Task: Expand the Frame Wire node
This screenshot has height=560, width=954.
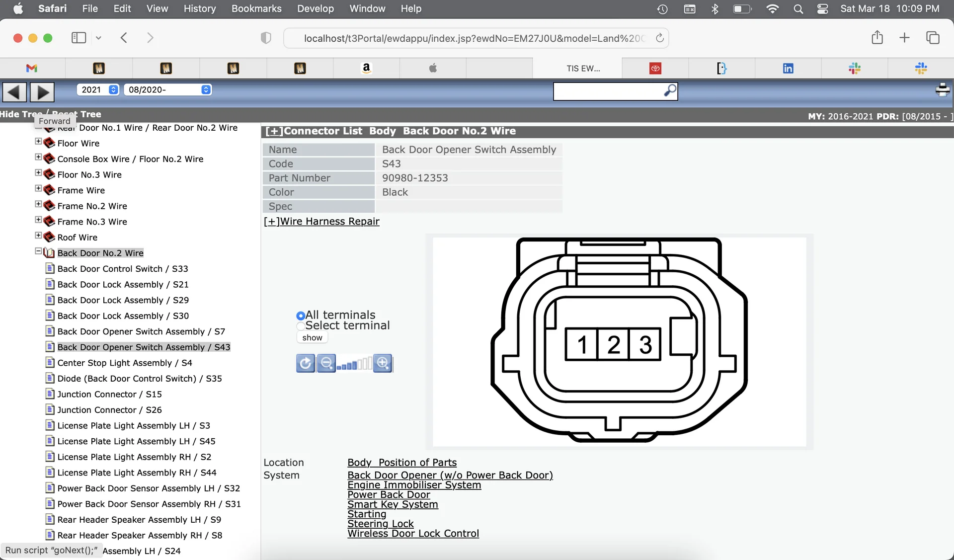Action: (x=38, y=188)
